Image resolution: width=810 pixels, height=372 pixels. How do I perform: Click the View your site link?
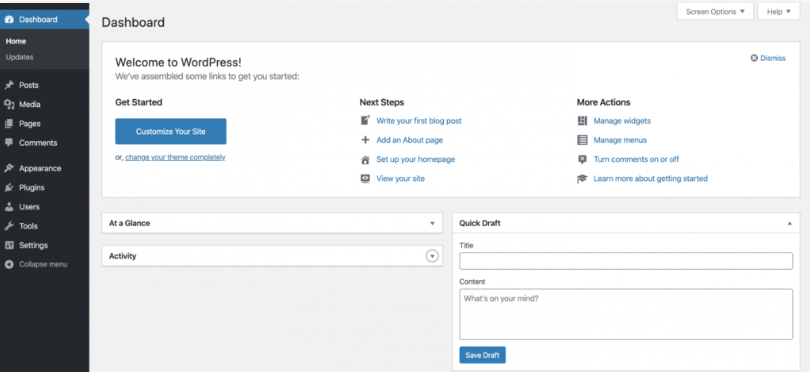click(400, 179)
